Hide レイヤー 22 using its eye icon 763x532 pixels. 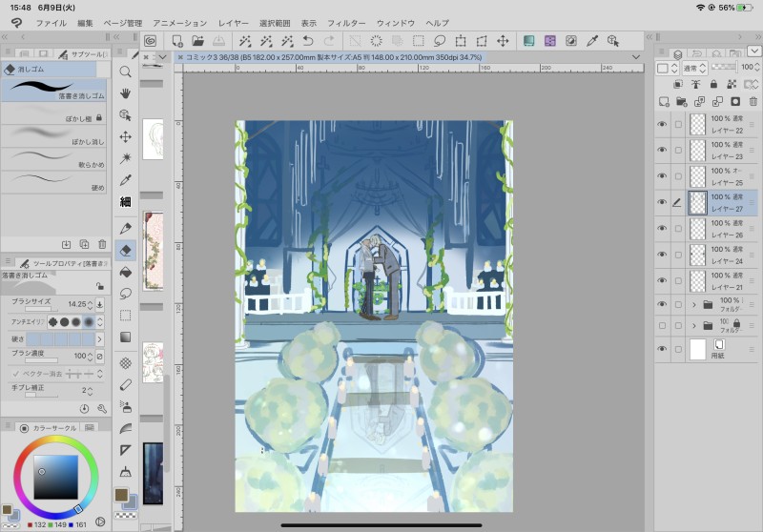coord(662,125)
